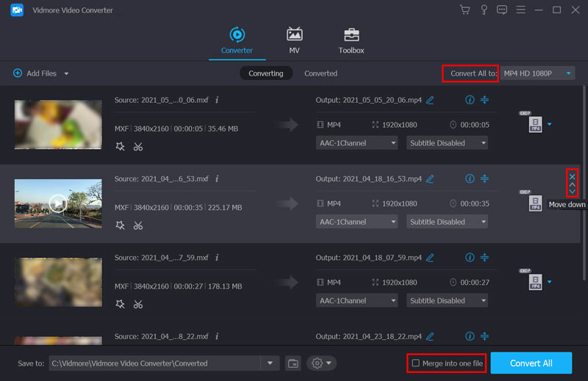Switch to the Converted list tab

320,73
